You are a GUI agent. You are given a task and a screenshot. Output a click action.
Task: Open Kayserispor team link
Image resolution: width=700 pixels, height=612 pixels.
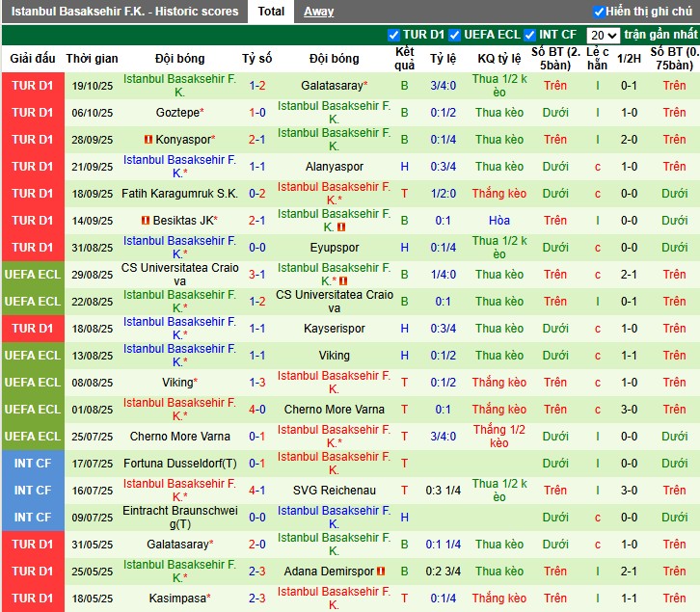[x=335, y=328]
